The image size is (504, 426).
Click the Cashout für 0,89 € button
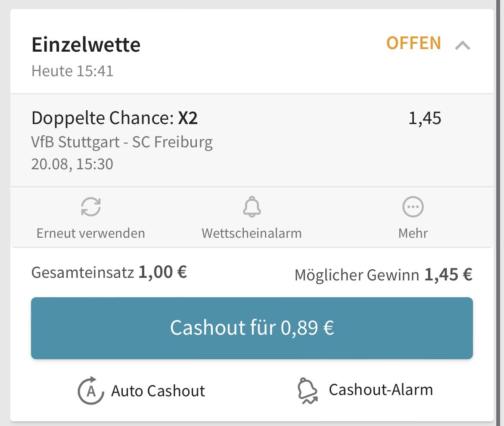click(x=252, y=328)
